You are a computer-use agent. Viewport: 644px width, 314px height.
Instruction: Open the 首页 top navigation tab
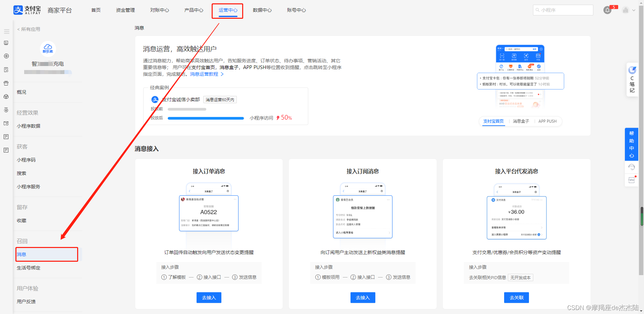click(x=96, y=10)
